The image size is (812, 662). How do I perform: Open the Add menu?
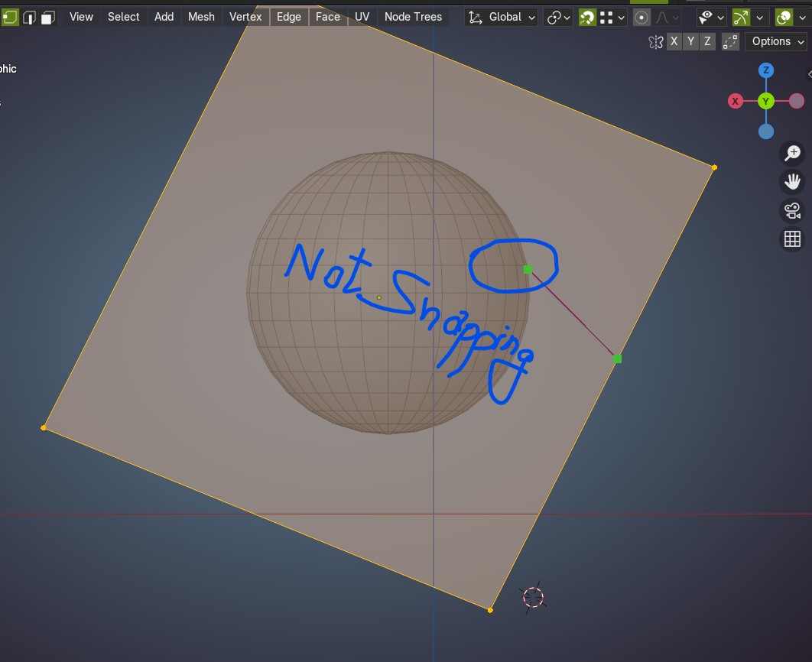[x=164, y=17]
